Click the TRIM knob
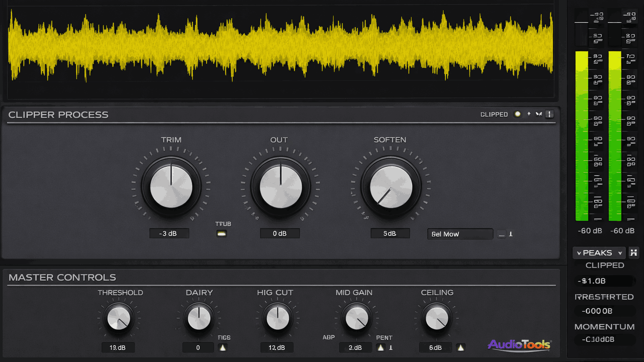The width and height of the screenshot is (644, 362). [171, 187]
